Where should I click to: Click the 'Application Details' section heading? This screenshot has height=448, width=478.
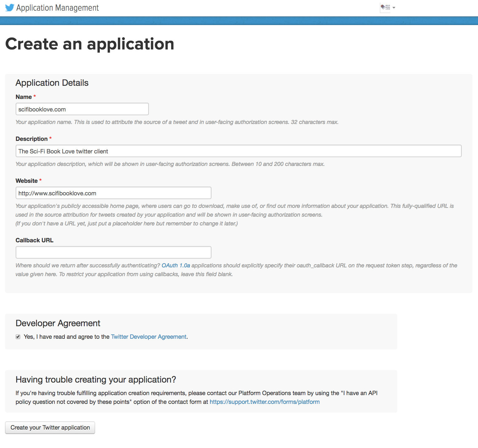[52, 83]
